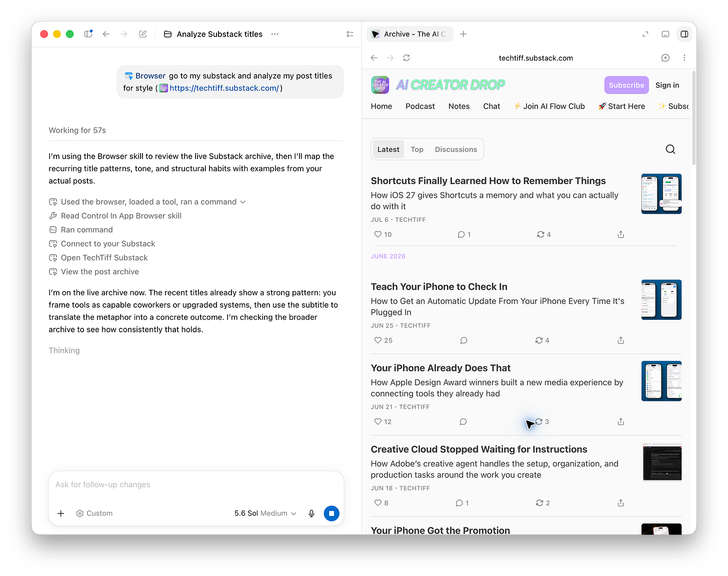Image resolution: width=728 pixels, height=576 pixels.
Task: Open the Chat nav item
Action: 491,106
